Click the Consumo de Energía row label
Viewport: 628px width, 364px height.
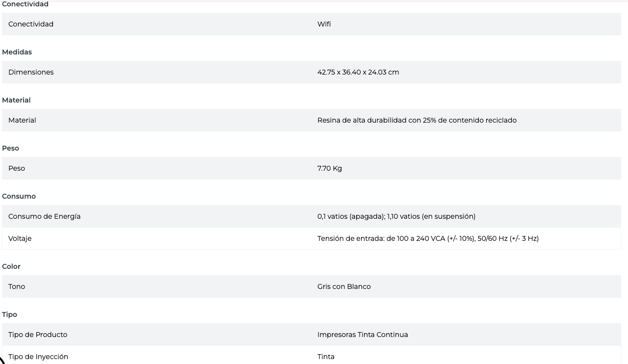44,216
